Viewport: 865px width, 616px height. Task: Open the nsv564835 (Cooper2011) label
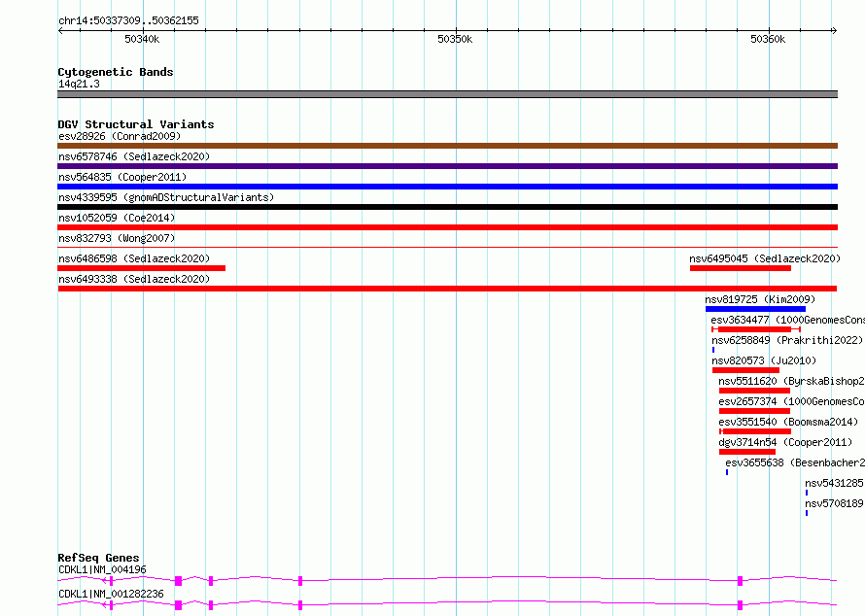[x=122, y=177]
